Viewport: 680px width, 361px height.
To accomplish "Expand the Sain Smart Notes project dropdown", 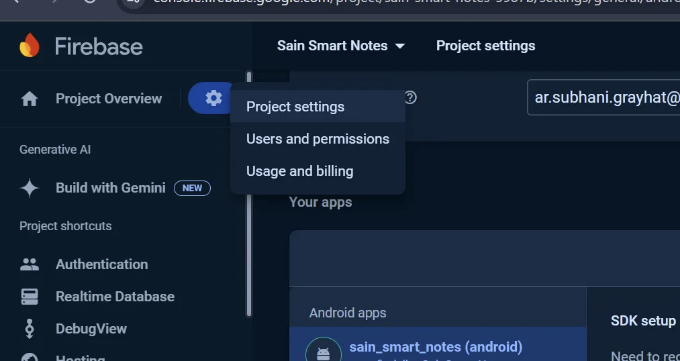I will click(341, 46).
